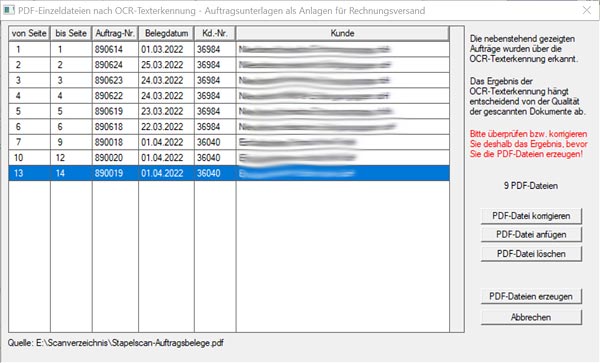This screenshot has height=363, width=600.
Task: Click the vertical scrollbar beside the table
Action: pos(457,179)
